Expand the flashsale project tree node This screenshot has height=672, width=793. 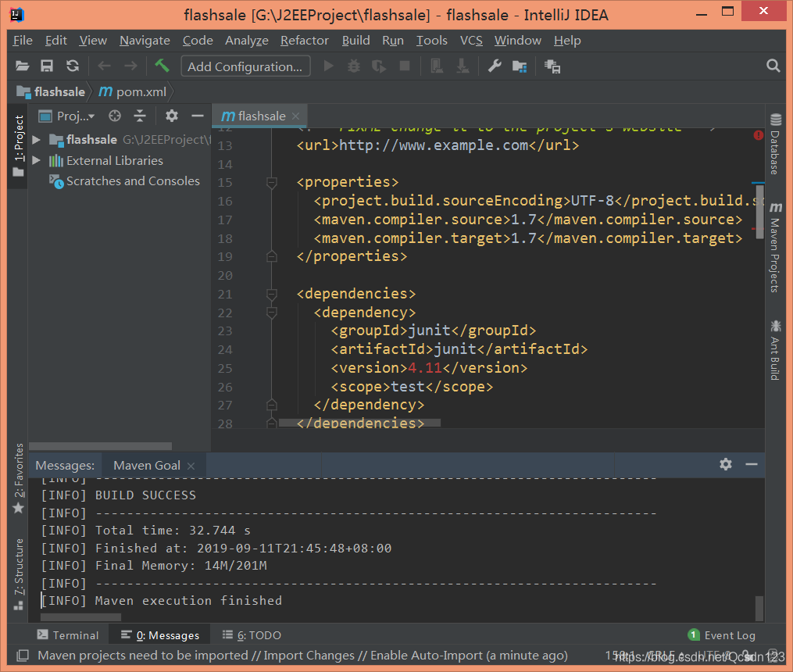pyautogui.click(x=36, y=140)
